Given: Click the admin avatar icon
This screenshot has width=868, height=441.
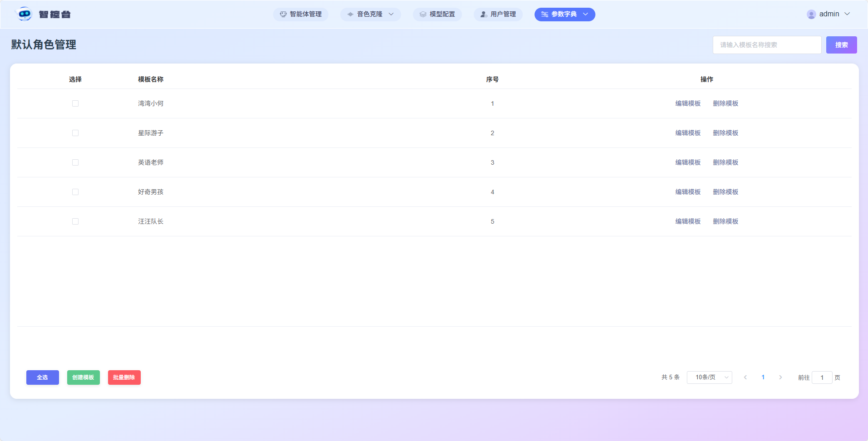Looking at the screenshot, I should click(811, 15).
